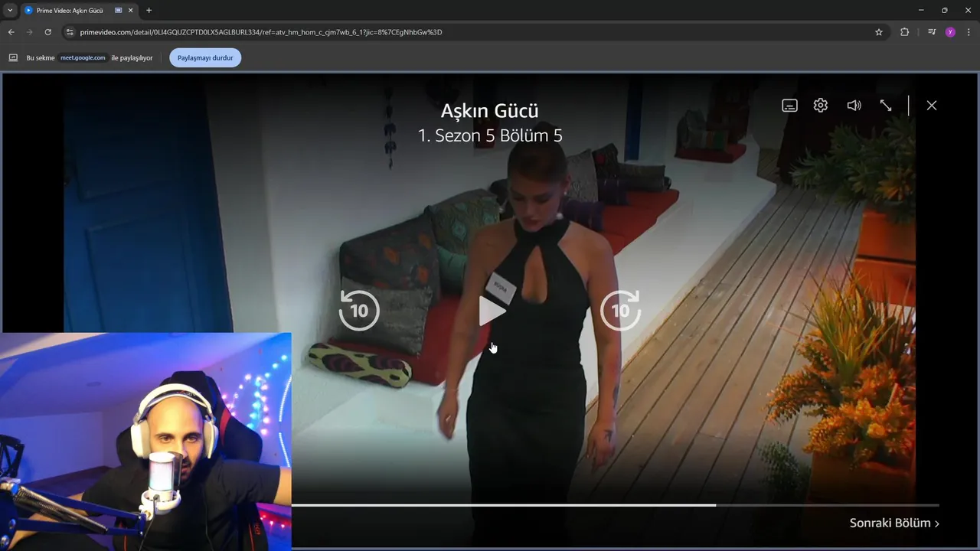Close the Prime Video browser tab
The height and width of the screenshot is (551, 980).
[x=132, y=11]
